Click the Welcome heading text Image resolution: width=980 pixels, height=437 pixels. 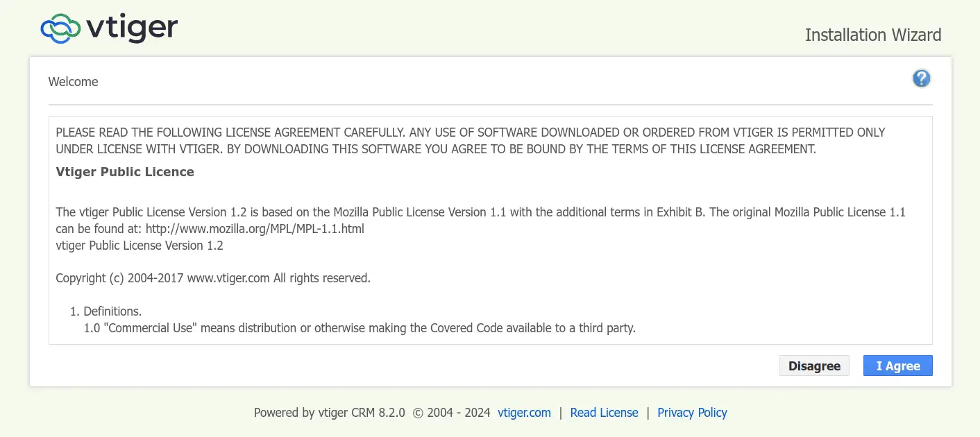73,82
